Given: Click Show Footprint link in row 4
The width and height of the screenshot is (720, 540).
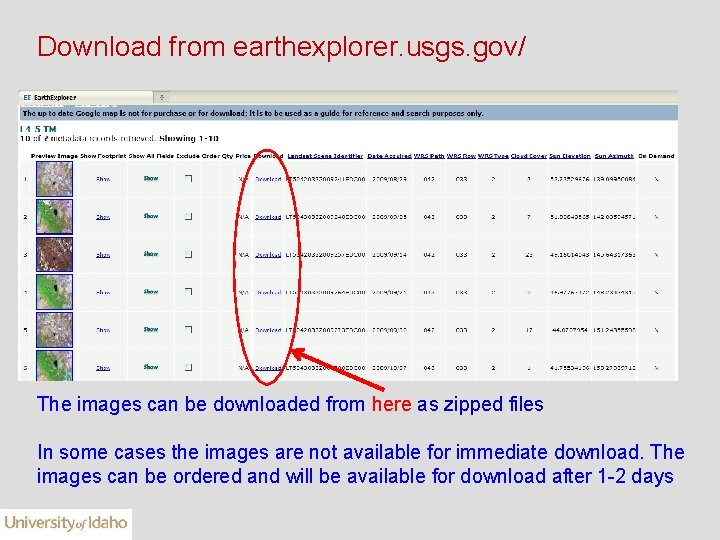Looking at the screenshot, I should tap(103, 292).
